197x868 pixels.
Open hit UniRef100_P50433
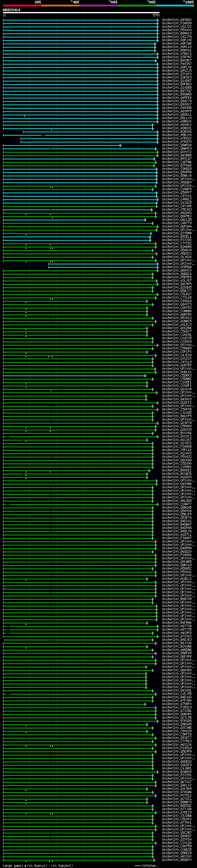(x=176, y=30)
